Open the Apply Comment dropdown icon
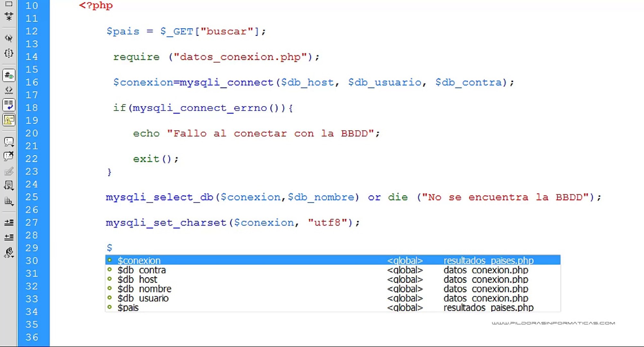 point(9,142)
